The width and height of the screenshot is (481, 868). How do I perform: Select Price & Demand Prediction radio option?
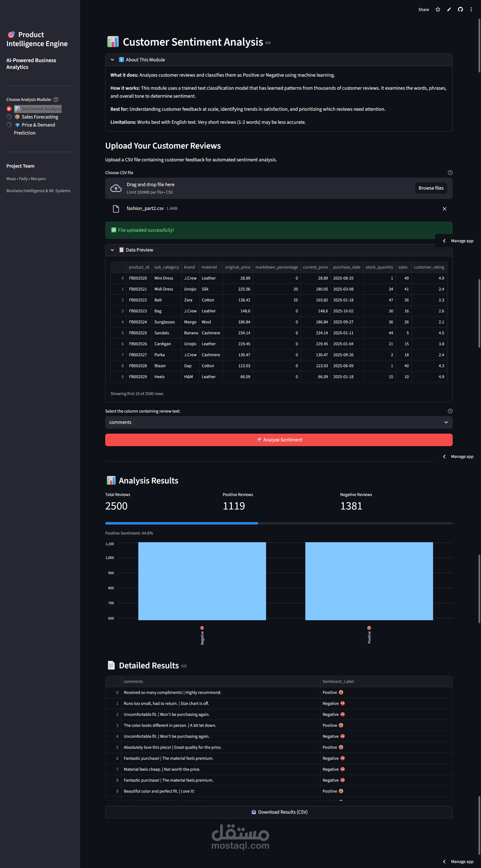9,125
